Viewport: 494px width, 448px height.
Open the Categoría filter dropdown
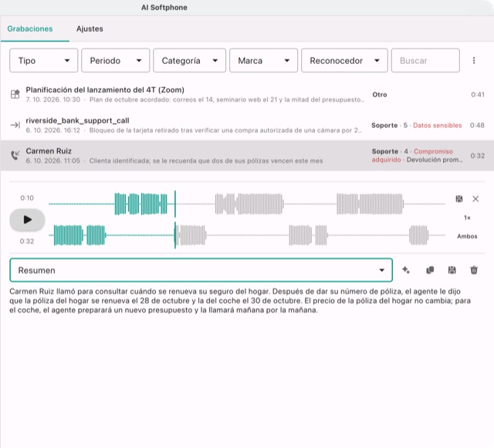click(x=189, y=60)
